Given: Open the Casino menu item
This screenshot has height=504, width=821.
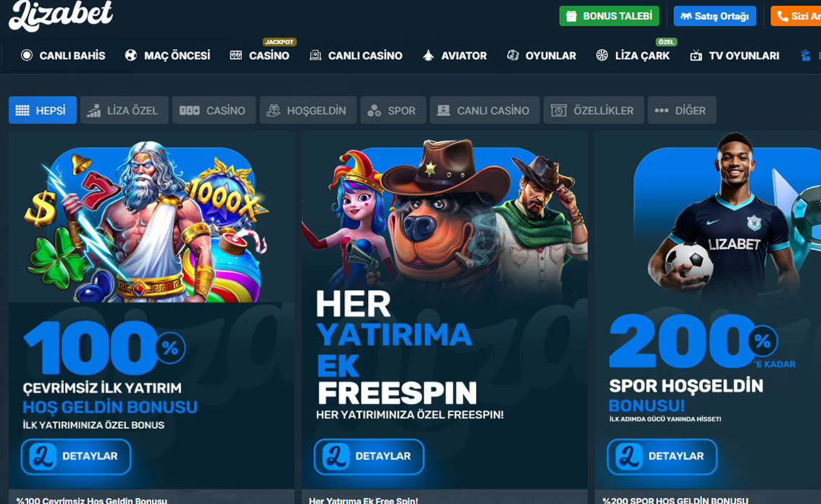Looking at the screenshot, I should (x=260, y=55).
